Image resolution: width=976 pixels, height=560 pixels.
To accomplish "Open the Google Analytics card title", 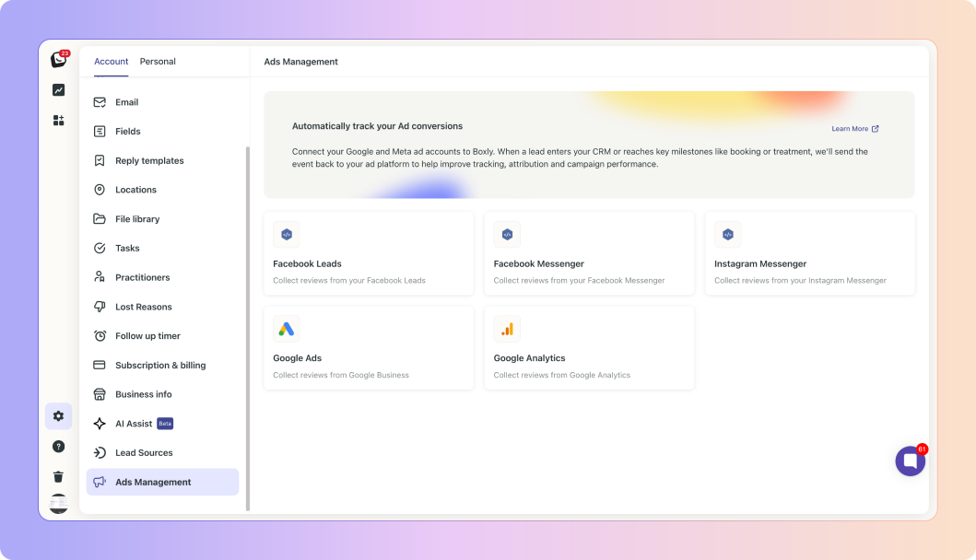I will [x=529, y=358].
